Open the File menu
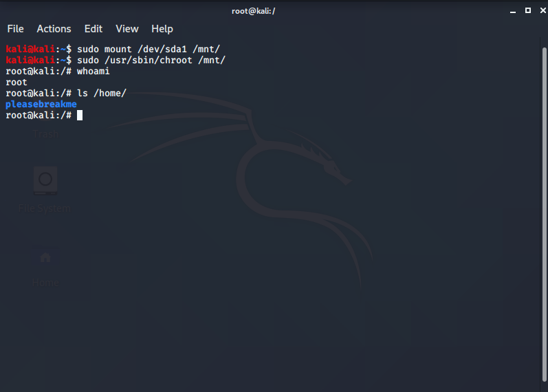 15,29
